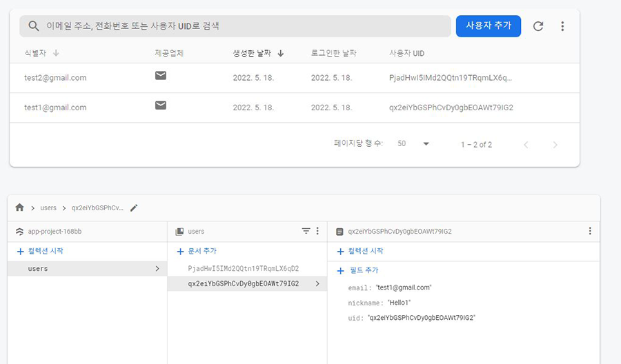Edit the Firestore path pencil icon
The height and width of the screenshot is (364, 621).
pyautogui.click(x=134, y=208)
